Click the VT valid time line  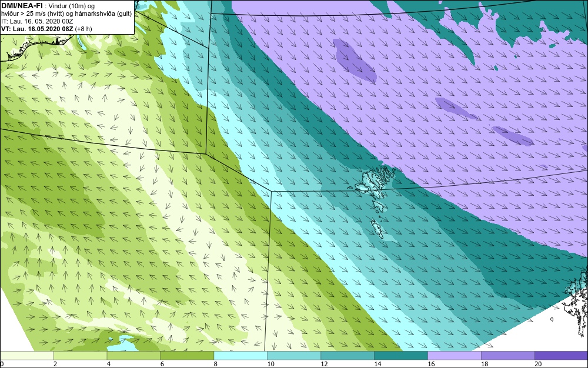[x=46, y=29]
